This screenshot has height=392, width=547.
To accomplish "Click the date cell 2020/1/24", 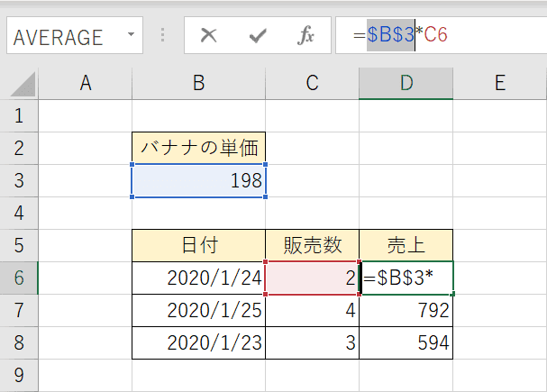I will coord(199,278).
